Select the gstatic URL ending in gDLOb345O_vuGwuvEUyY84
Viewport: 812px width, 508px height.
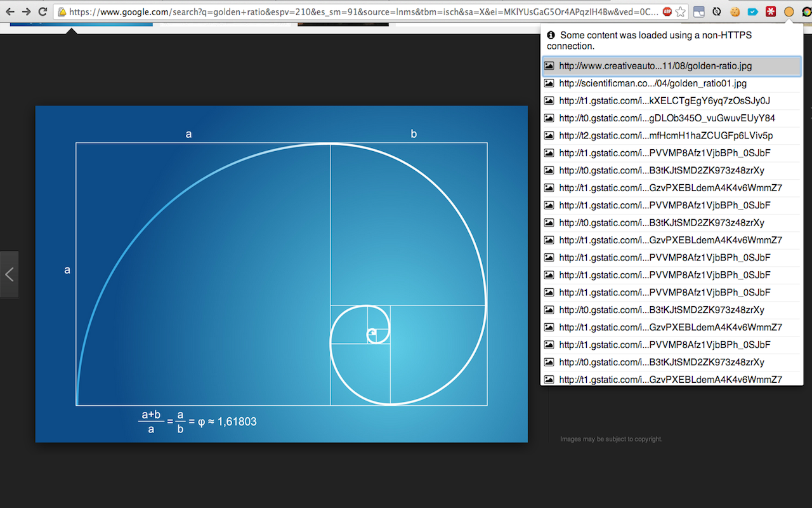pyautogui.click(x=667, y=118)
